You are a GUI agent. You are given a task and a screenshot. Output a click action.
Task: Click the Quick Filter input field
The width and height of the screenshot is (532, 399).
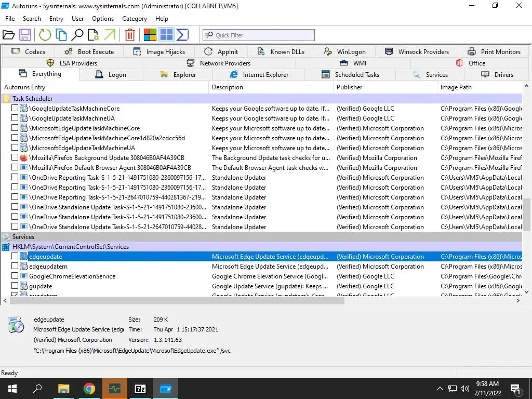[x=259, y=35]
